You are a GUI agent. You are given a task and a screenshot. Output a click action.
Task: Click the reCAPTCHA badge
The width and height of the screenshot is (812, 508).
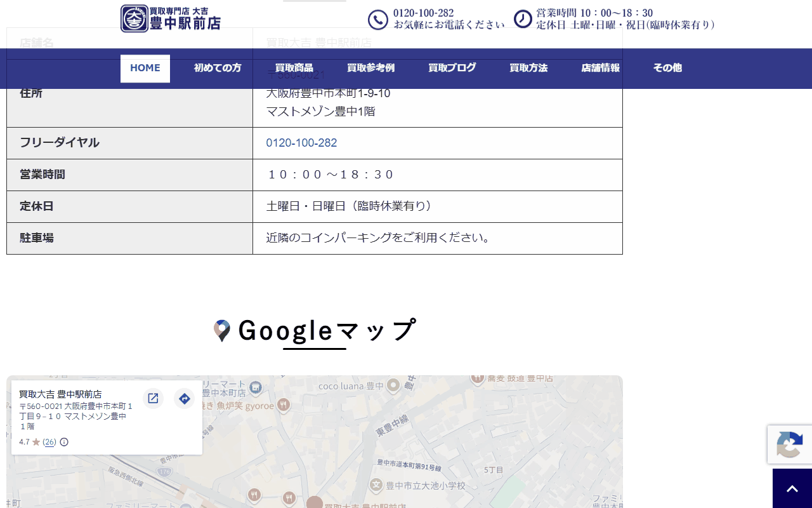pyautogui.click(x=790, y=444)
